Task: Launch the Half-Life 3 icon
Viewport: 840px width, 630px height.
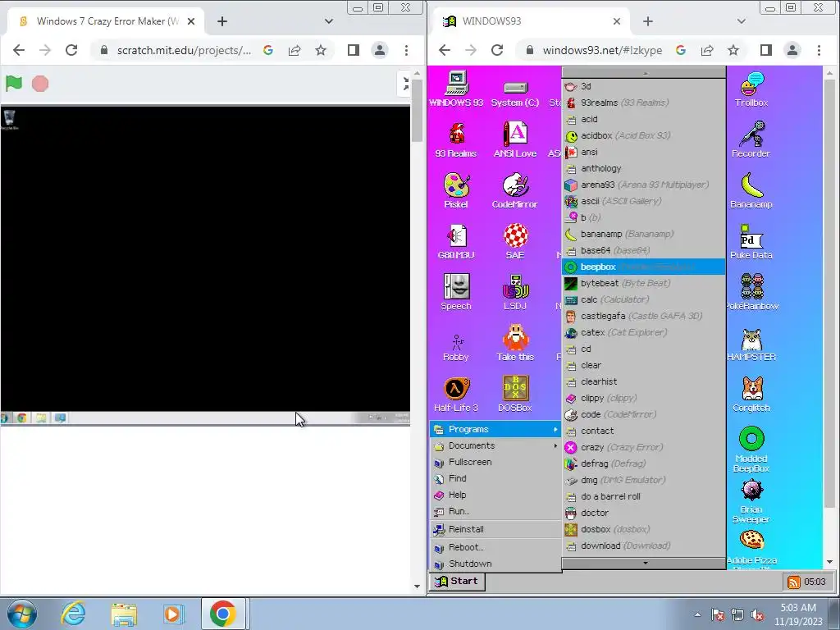Action: [456, 395]
